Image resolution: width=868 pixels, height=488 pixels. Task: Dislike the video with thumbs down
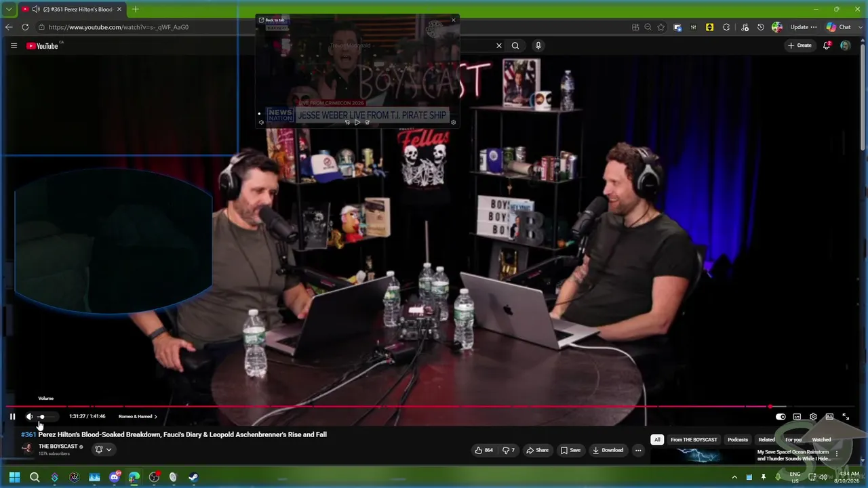point(508,450)
